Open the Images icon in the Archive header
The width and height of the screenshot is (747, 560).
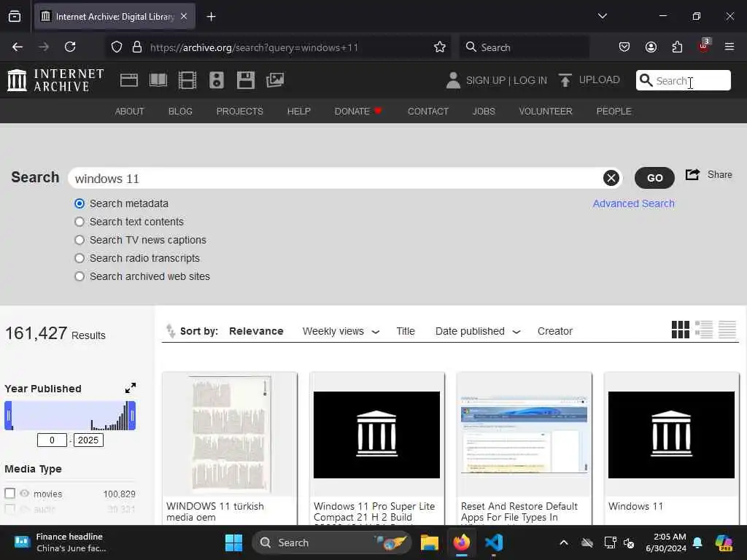tap(275, 80)
